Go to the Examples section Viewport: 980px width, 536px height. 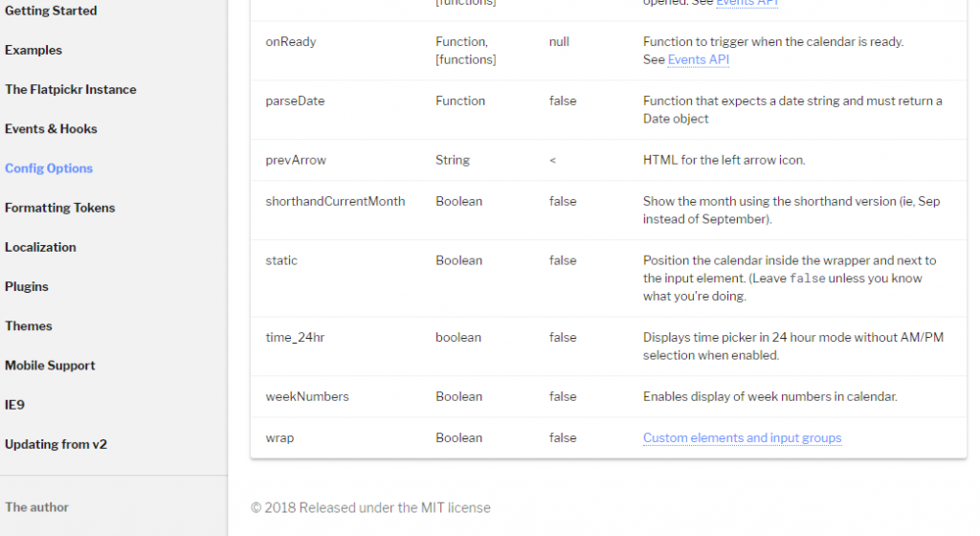pos(33,50)
